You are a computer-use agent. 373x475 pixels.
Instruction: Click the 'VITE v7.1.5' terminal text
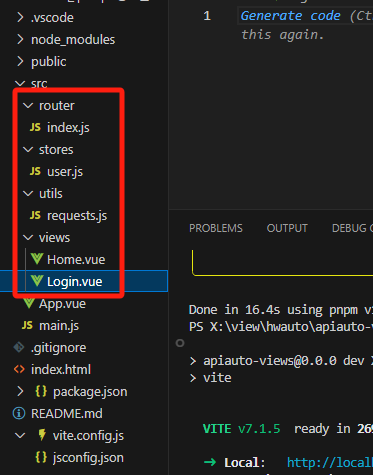(x=242, y=428)
